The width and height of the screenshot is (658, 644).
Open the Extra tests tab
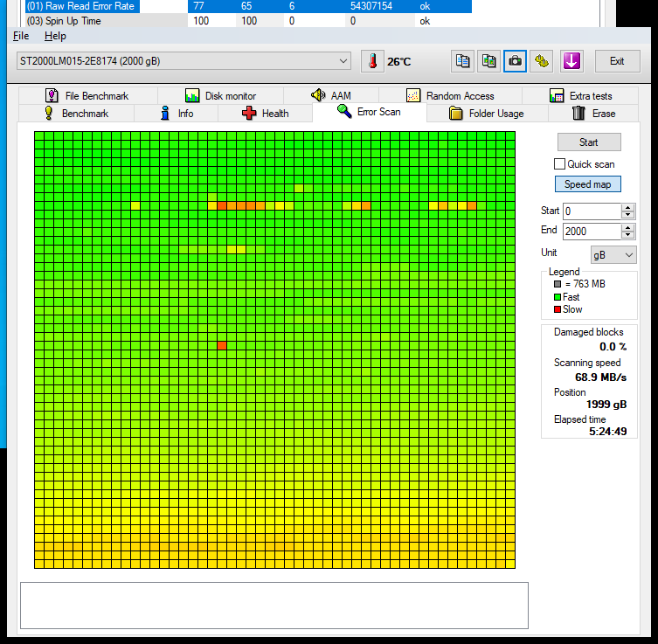[580, 95]
